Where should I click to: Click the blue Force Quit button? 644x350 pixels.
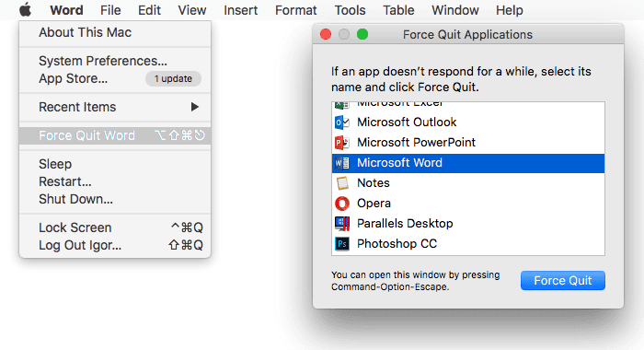(563, 281)
